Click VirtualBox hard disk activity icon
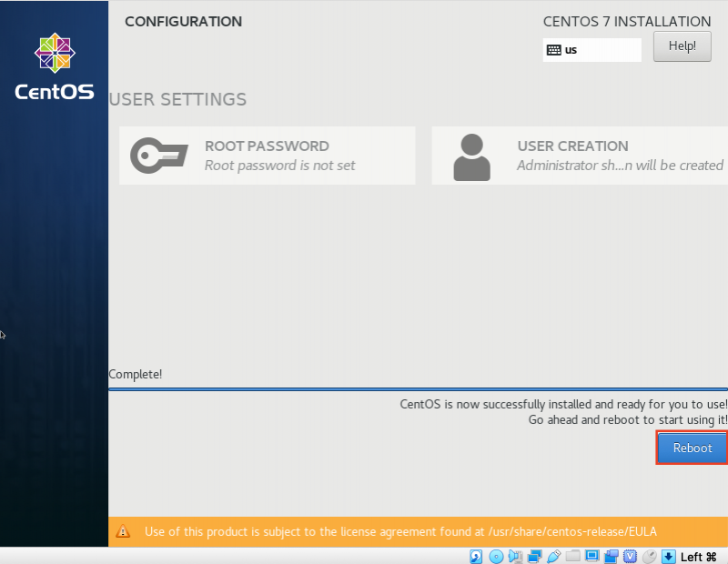728x564 pixels. [476, 556]
